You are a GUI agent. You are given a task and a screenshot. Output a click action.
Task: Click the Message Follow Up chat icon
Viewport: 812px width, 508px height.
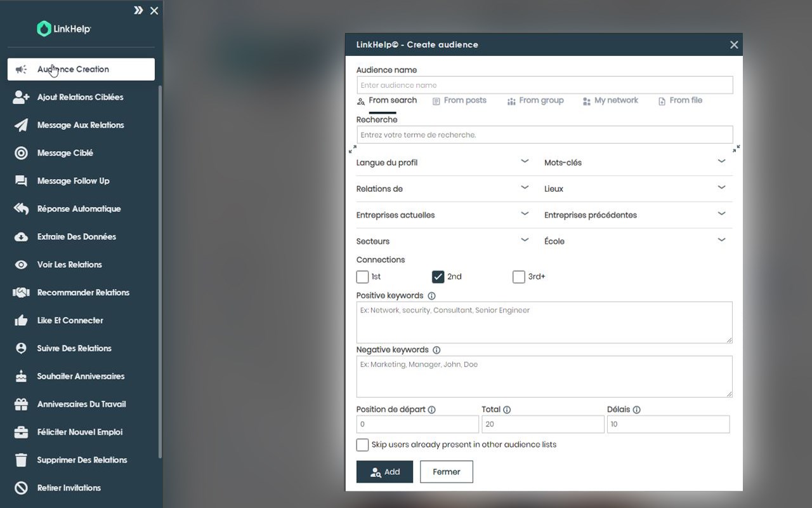click(22, 181)
